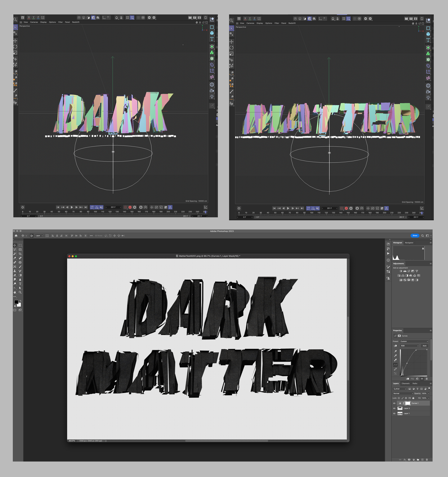Click the blue Share button
The image size is (448, 477).
pos(415,236)
